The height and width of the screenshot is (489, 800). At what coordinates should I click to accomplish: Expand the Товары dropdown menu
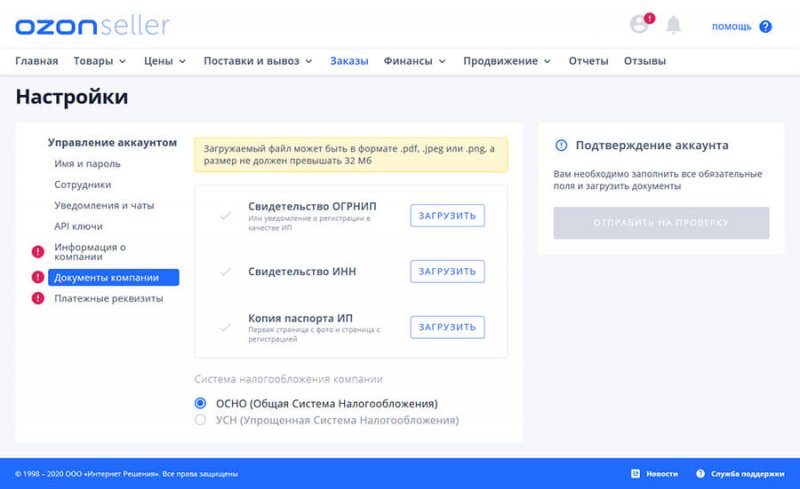pos(100,61)
